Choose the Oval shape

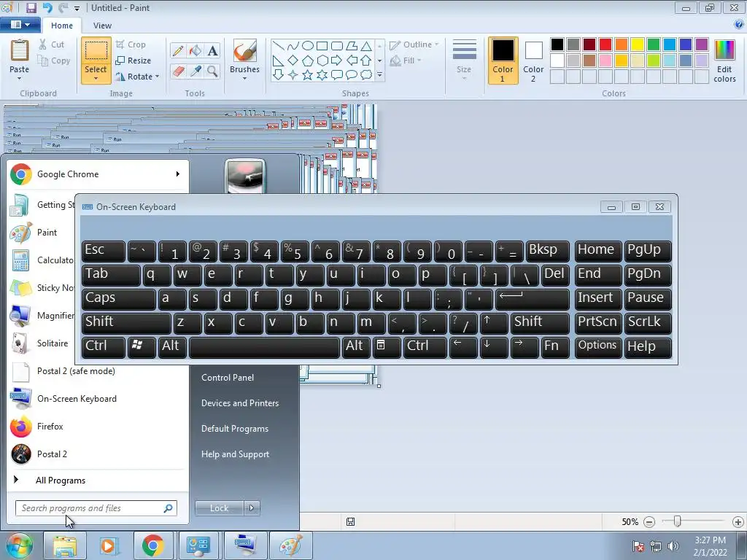[308, 46]
